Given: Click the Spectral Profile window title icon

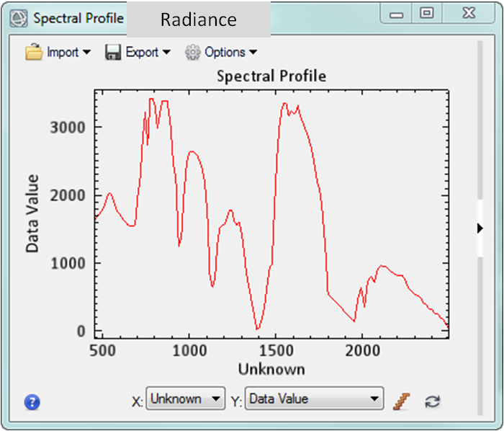Looking at the screenshot, I should tap(19, 18).
